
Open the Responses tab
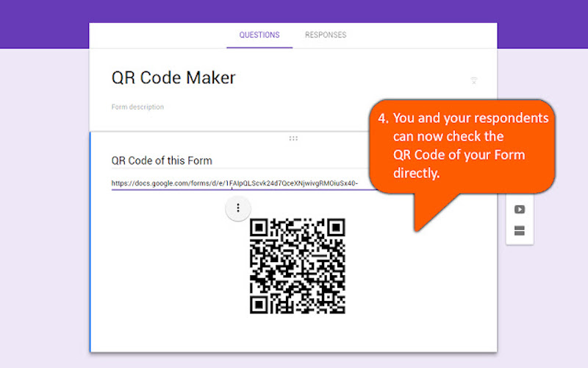click(326, 35)
